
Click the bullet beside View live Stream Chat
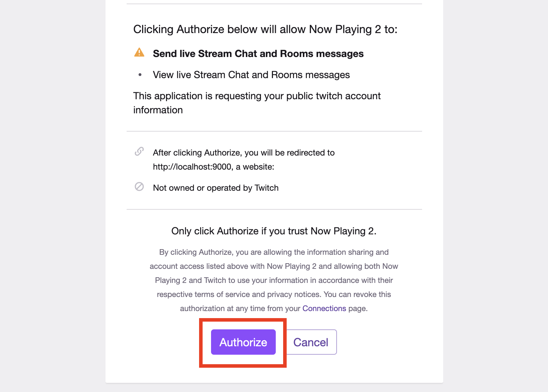point(140,75)
